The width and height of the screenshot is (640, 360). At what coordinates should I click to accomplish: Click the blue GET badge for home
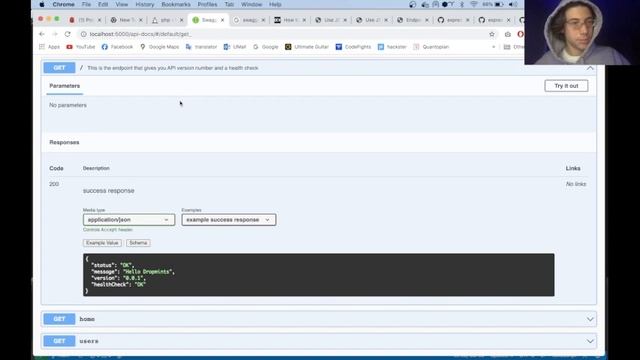[60, 319]
